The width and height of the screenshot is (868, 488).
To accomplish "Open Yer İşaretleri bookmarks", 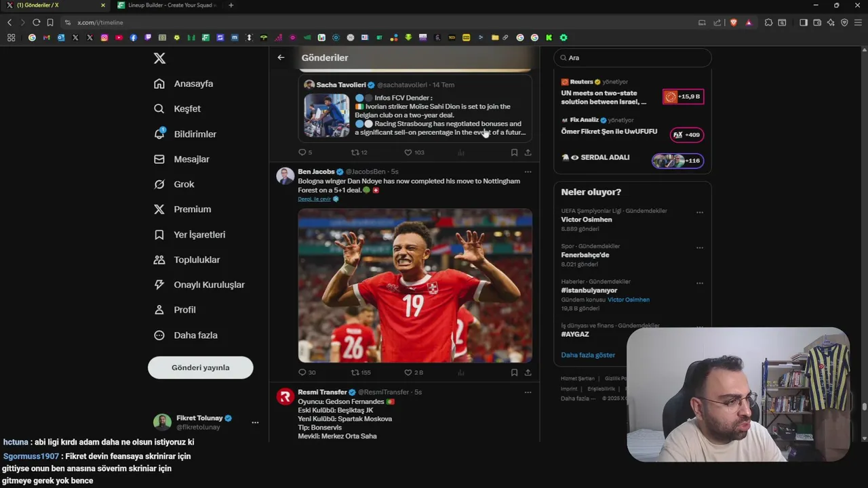I will coord(189,235).
